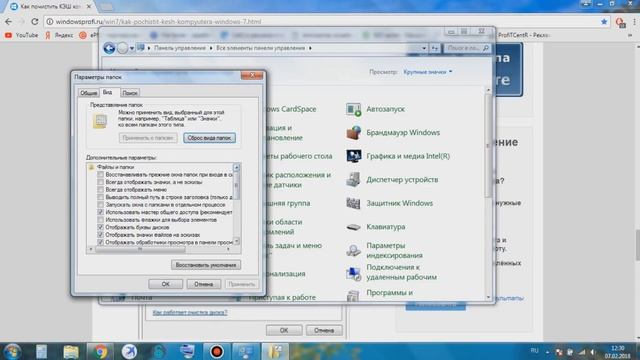Viewport: 640px width, 360px height.
Task: Click the Control Panel search field
Action: coord(467,48)
